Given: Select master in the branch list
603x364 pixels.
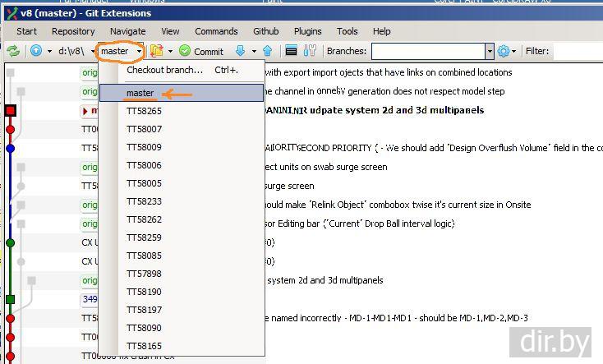Looking at the screenshot, I should coord(140,93).
